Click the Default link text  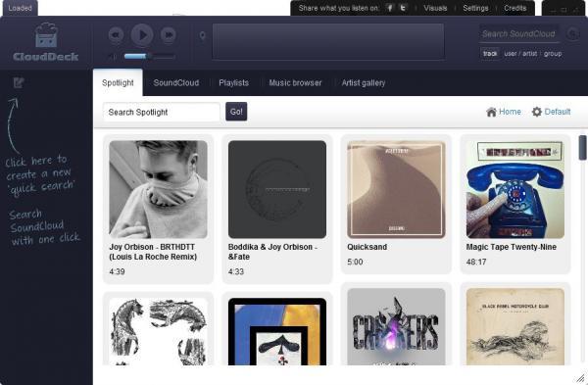click(x=558, y=112)
